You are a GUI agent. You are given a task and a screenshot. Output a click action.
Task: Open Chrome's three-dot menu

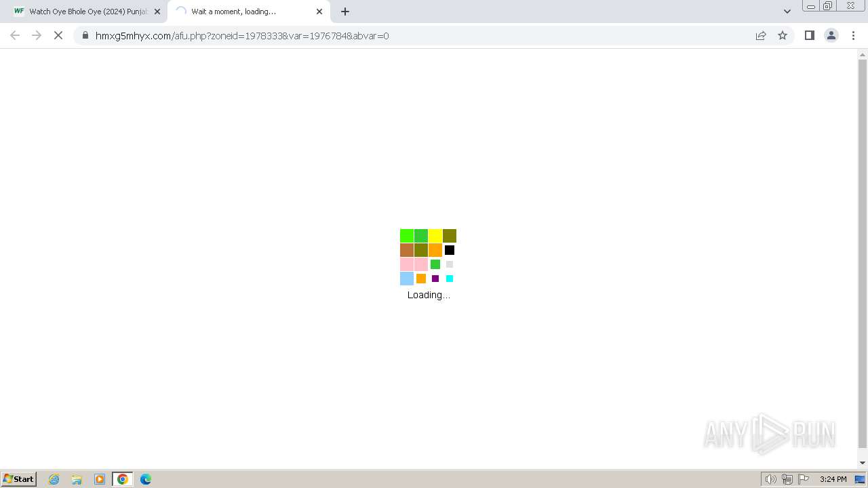[x=853, y=35]
